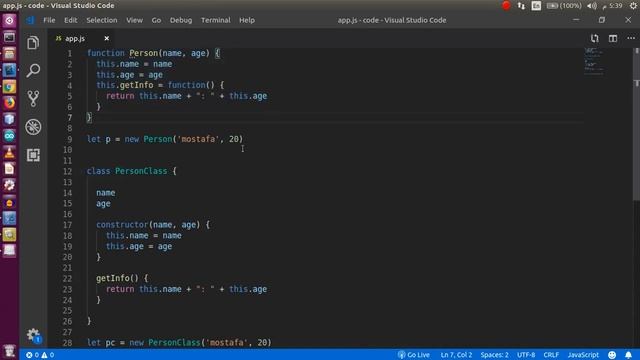Click 'this.getInfo = function() {' line

pos(160,85)
